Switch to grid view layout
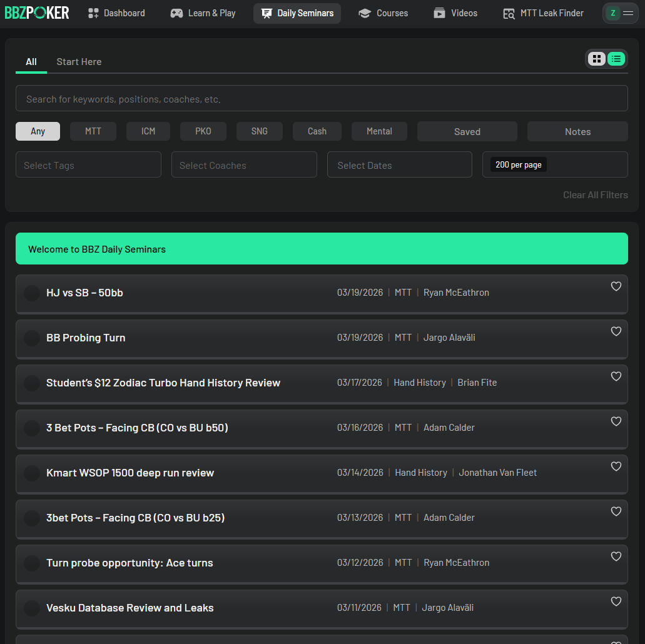The height and width of the screenshot is (644, 645). pyautogui.click(x=597, y=59)
